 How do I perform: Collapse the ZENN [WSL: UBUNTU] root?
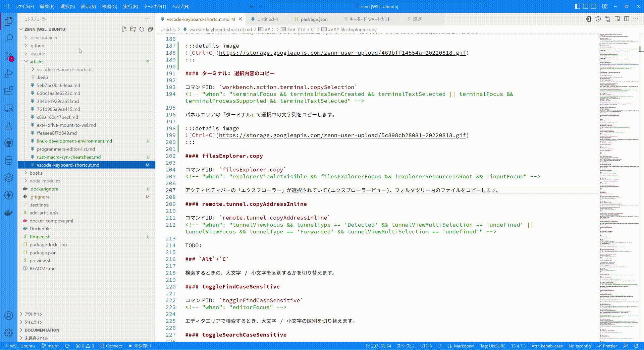click(x=45, y=30)
